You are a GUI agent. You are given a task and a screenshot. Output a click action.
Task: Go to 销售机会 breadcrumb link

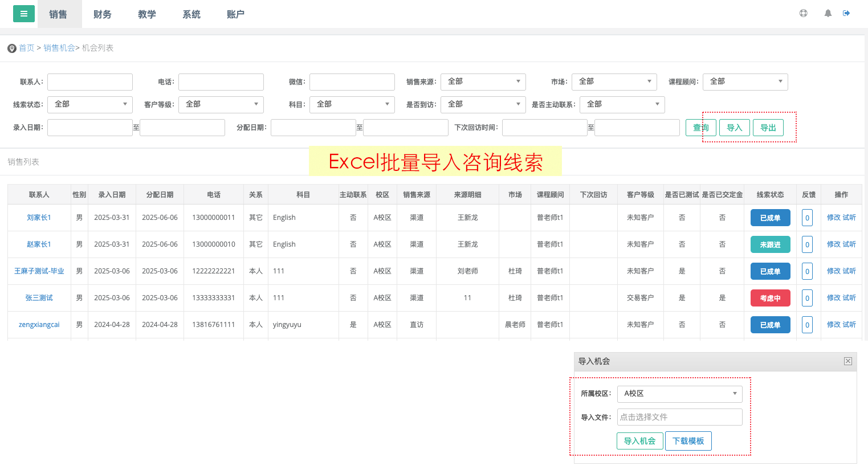59,48
